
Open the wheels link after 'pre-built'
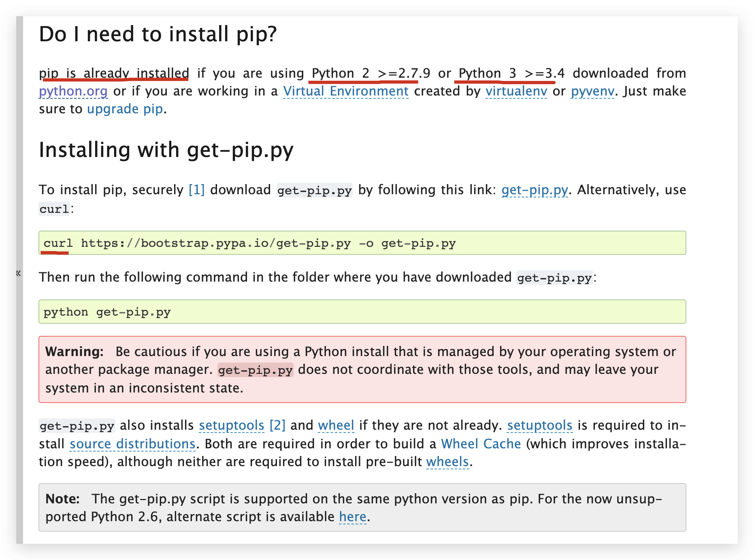click(447, 462)
